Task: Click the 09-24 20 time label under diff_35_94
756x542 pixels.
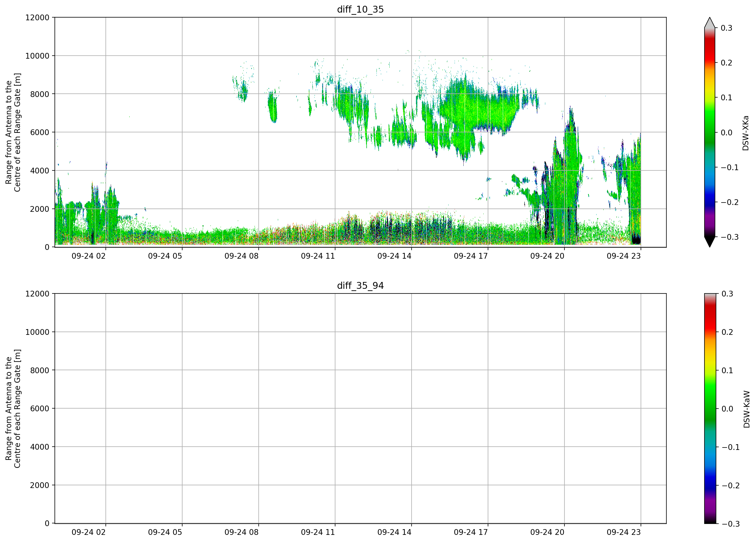Action: coord(547,532)
